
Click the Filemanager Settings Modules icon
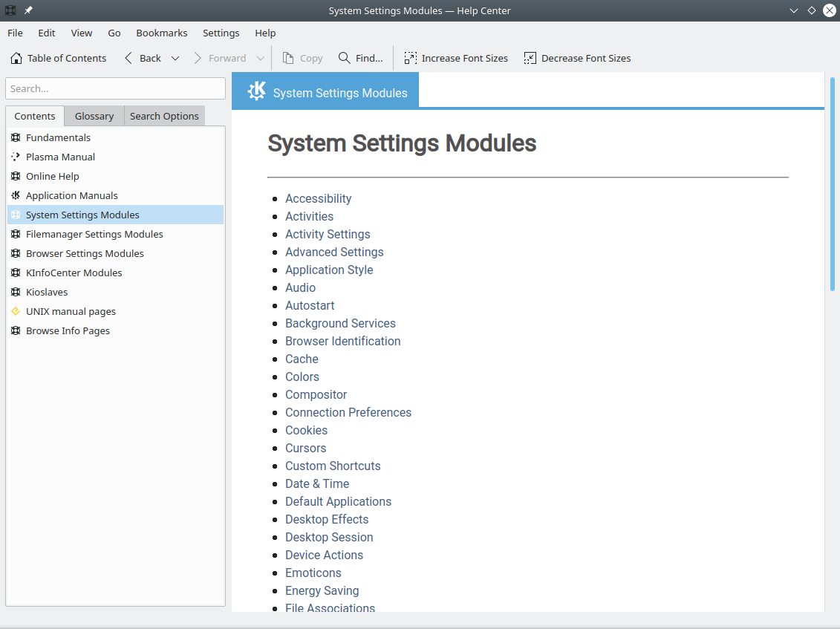pyautogui.click(x=16, y=234)
